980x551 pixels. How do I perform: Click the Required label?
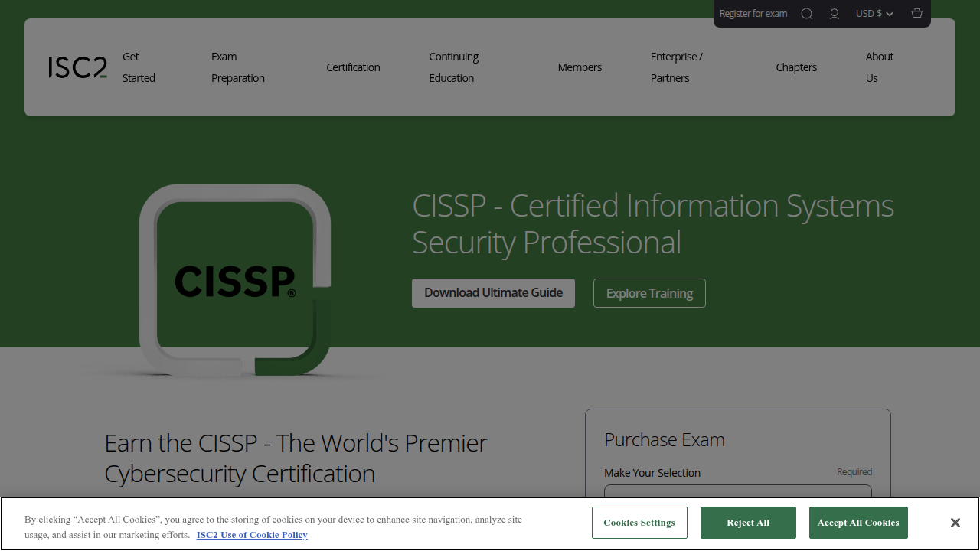coord(854,472)
